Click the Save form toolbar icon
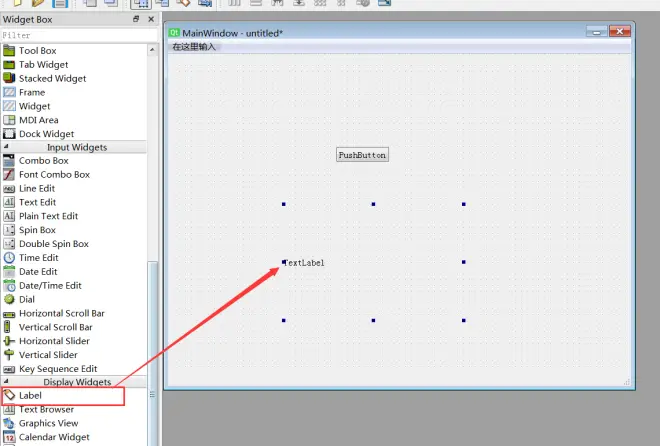This screenshot has height=446, width=660. point(60,3)
